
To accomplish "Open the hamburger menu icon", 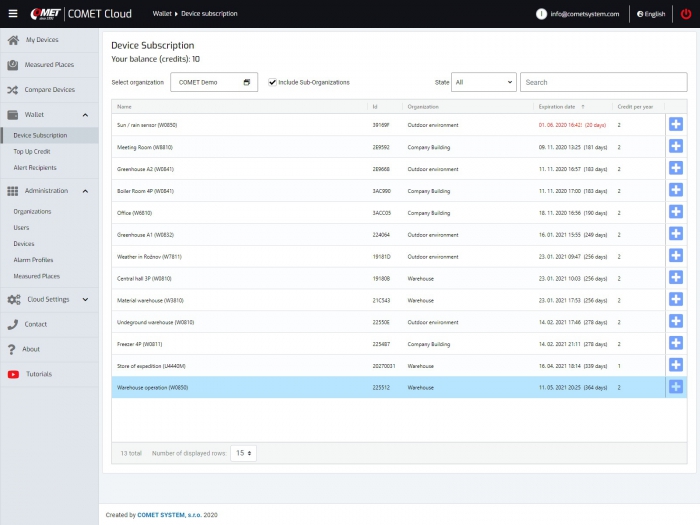I will [x=12, y=14].
